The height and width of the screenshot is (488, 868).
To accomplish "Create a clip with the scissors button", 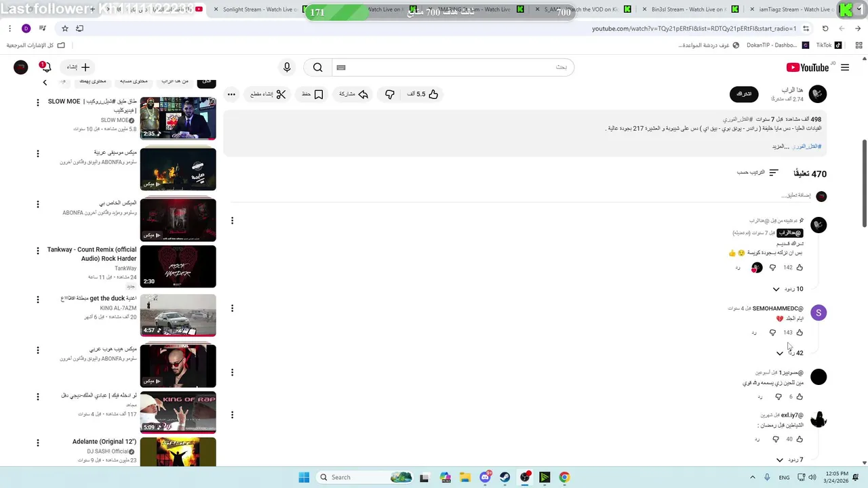I will (x=268, y=94).
